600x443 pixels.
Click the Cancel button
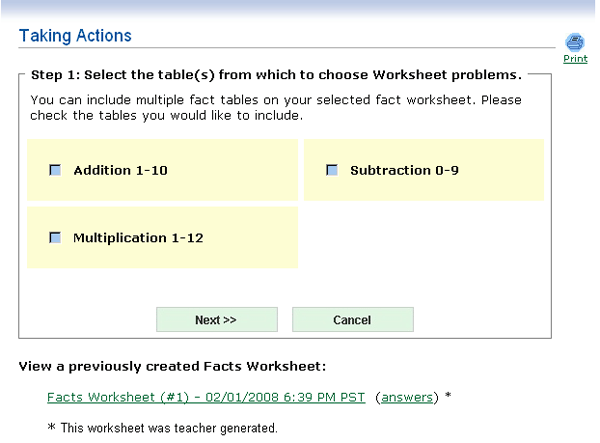[x=353, y=319]
